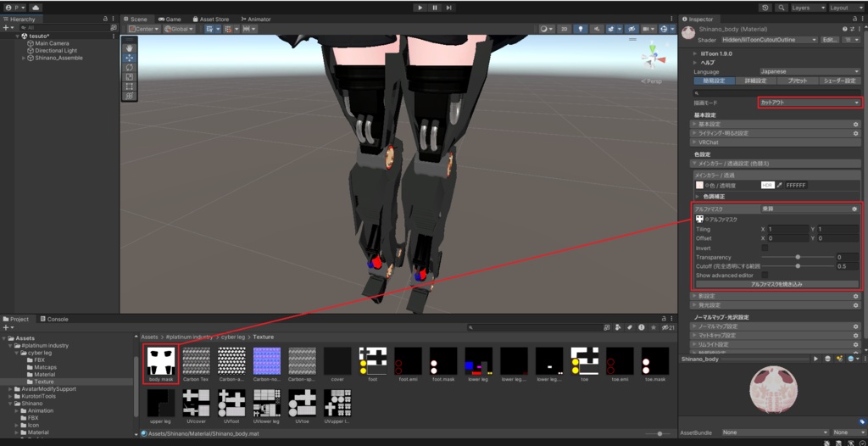This screenshot has height=446, width=868.
Task: Change preview shape icon in material preview
Action: click(x=827, y=359)
